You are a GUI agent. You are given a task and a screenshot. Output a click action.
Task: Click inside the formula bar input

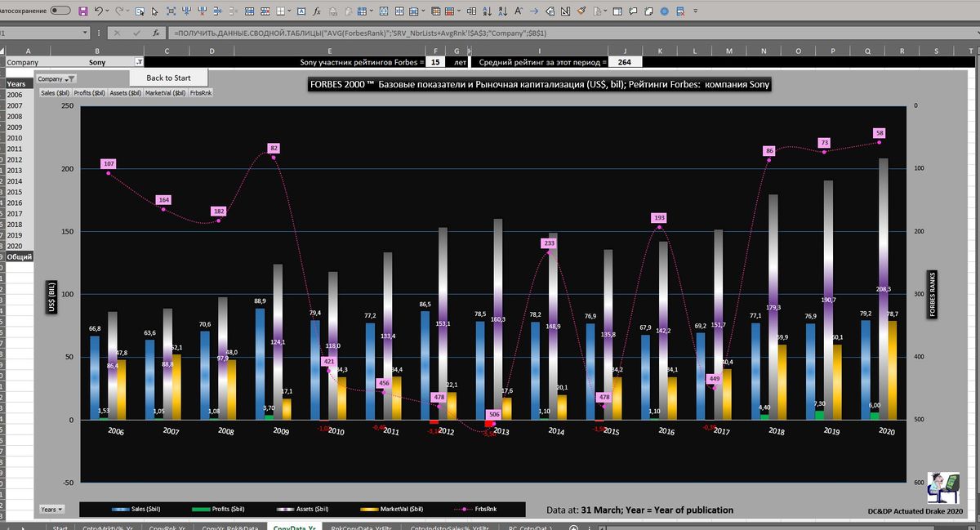coord(490,33)
